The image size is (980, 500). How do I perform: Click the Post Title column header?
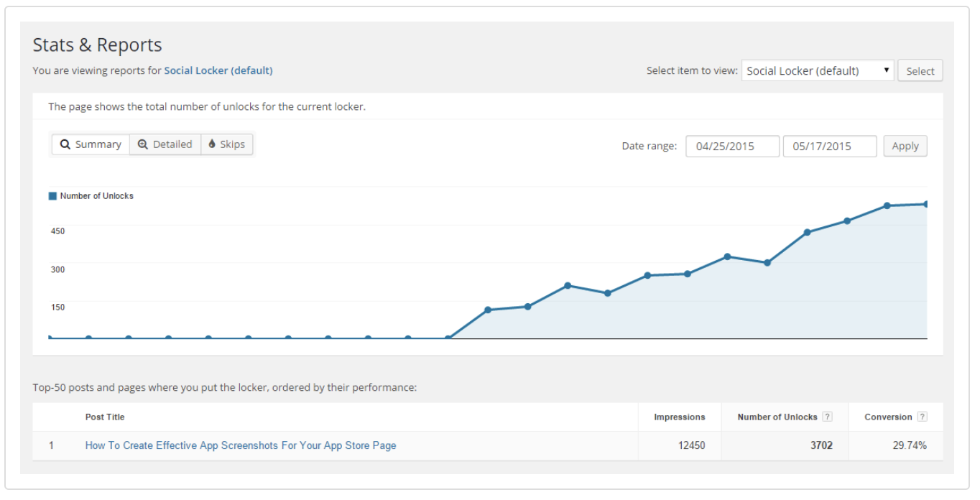105,417
